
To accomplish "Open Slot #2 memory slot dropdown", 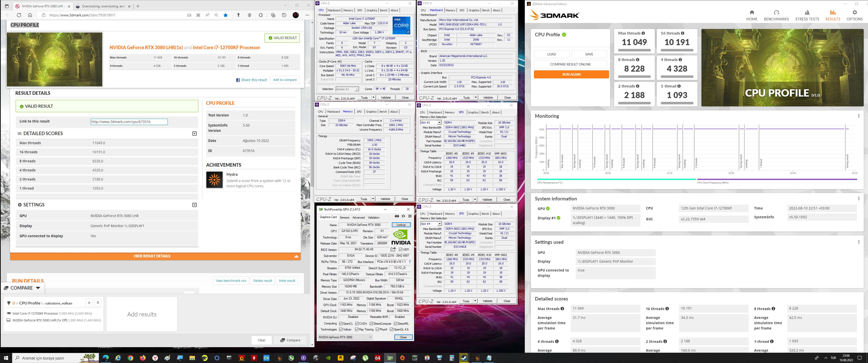I will 431,123.
